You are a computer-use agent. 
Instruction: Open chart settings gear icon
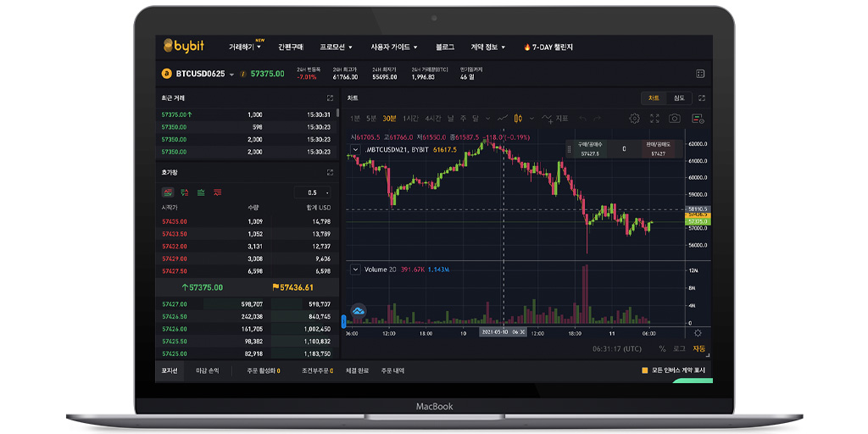pos(634,119)
